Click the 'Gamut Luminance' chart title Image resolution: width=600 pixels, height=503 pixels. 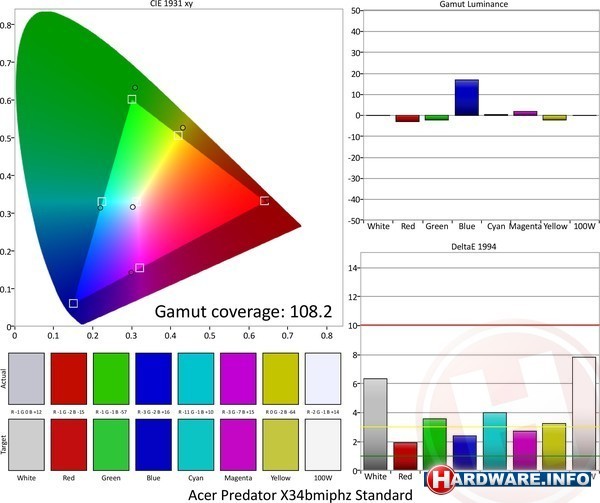click(x=474, y=4)
